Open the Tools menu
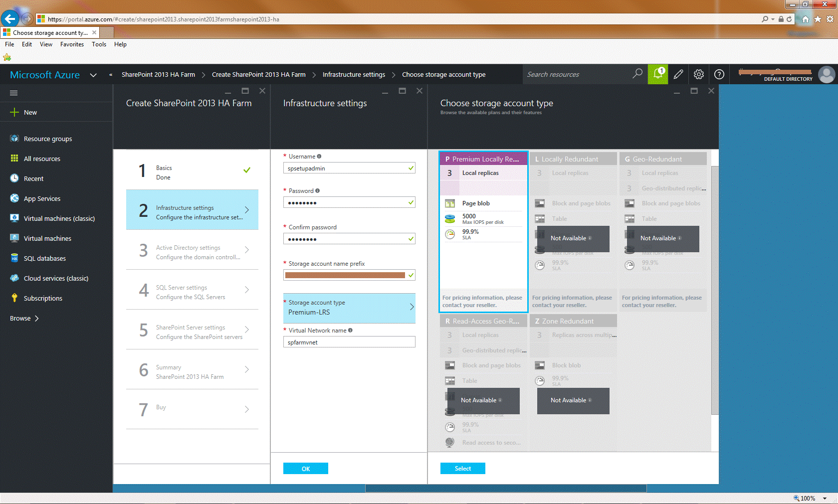 coord(99,44)
